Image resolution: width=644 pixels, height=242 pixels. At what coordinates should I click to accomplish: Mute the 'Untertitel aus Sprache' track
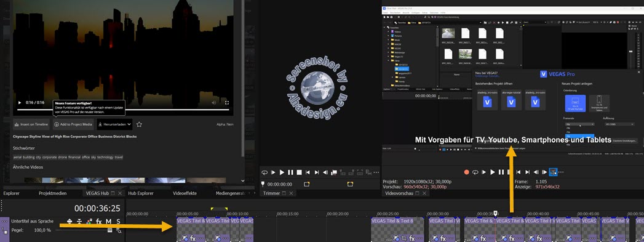109,221
